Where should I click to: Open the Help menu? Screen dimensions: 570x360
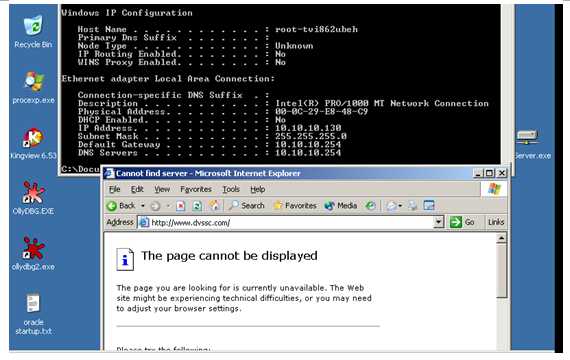[x=257, y=189]
